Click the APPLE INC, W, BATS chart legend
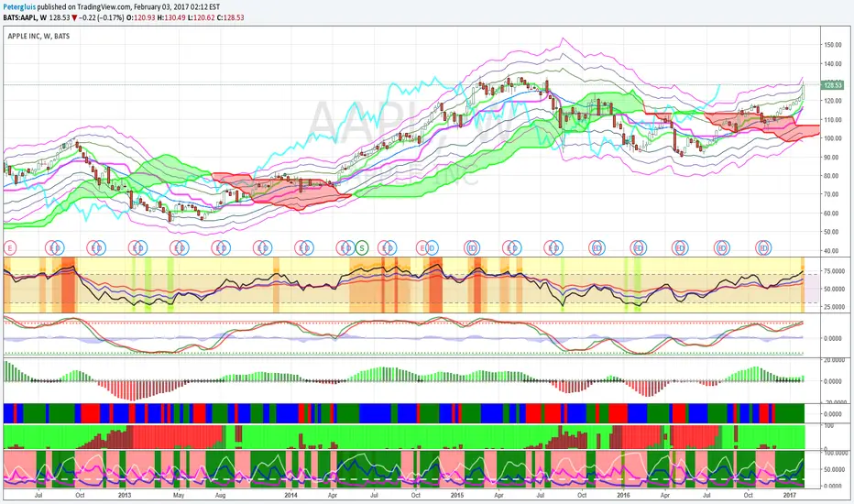 click(38, 36)
